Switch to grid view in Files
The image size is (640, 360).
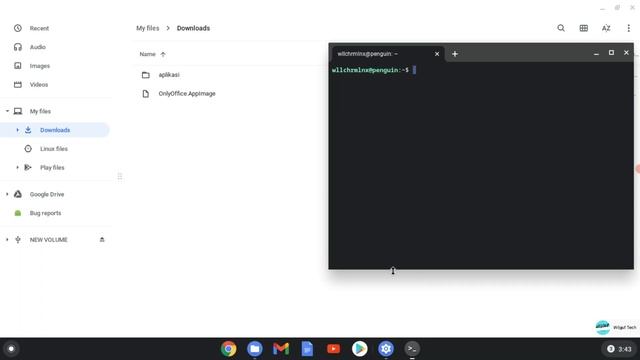[584, 28]
